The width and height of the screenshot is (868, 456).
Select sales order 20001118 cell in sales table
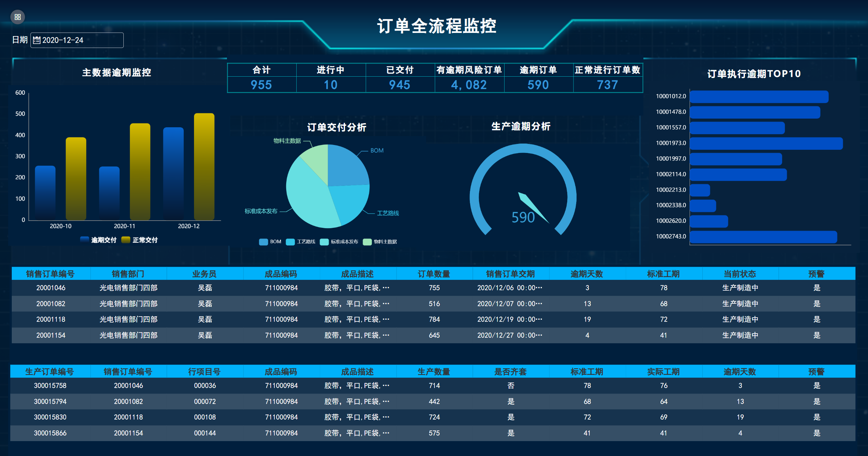point(51,319)
